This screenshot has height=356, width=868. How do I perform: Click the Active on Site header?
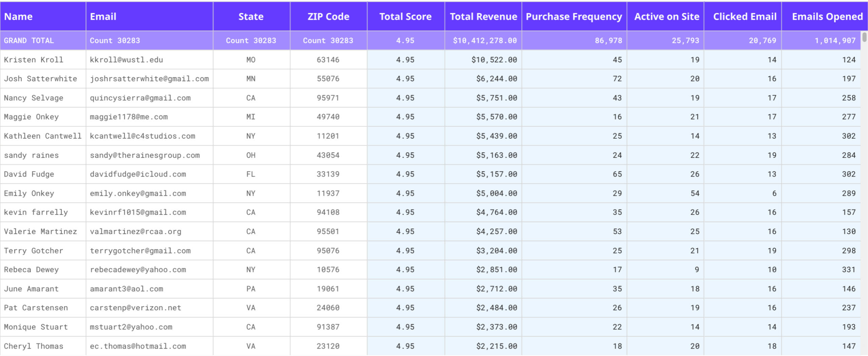tap(666, 17)
